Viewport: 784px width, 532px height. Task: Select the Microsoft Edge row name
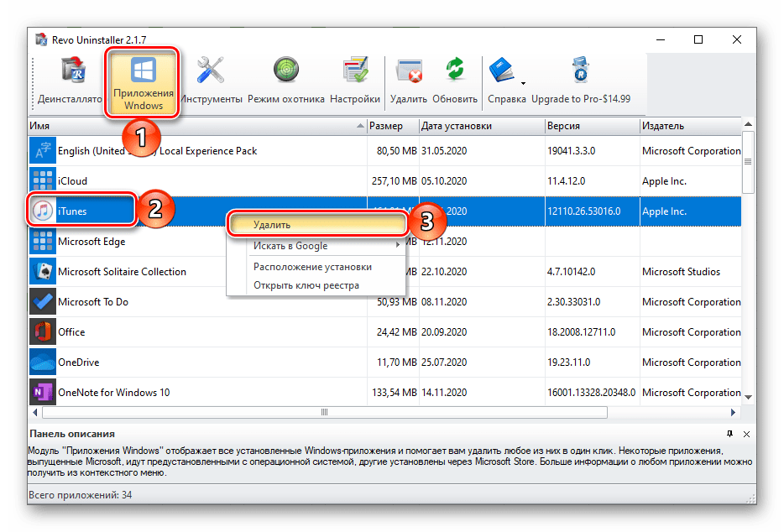[x=91, y=242]
